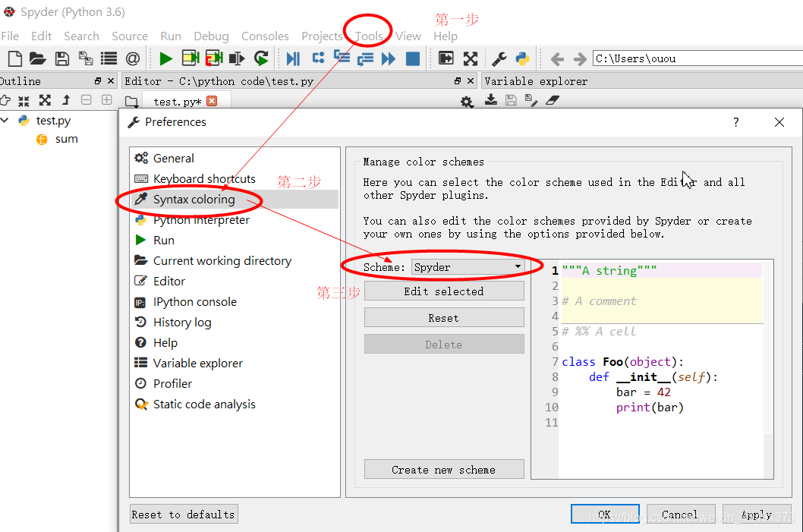The image size is (803, 532).
Task: Click the Variable explorer remove all eraser icon
Action: coord(552,100)
